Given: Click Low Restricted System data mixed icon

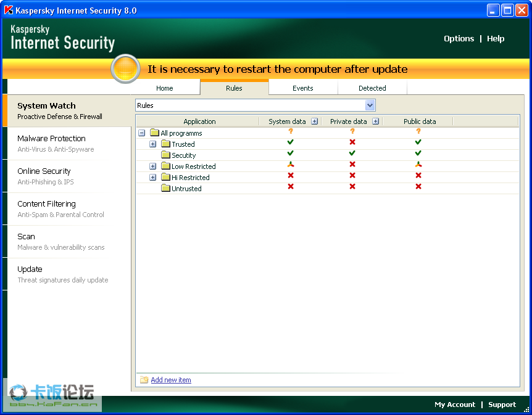Looking at the screenshot, I should coord(291,164).
